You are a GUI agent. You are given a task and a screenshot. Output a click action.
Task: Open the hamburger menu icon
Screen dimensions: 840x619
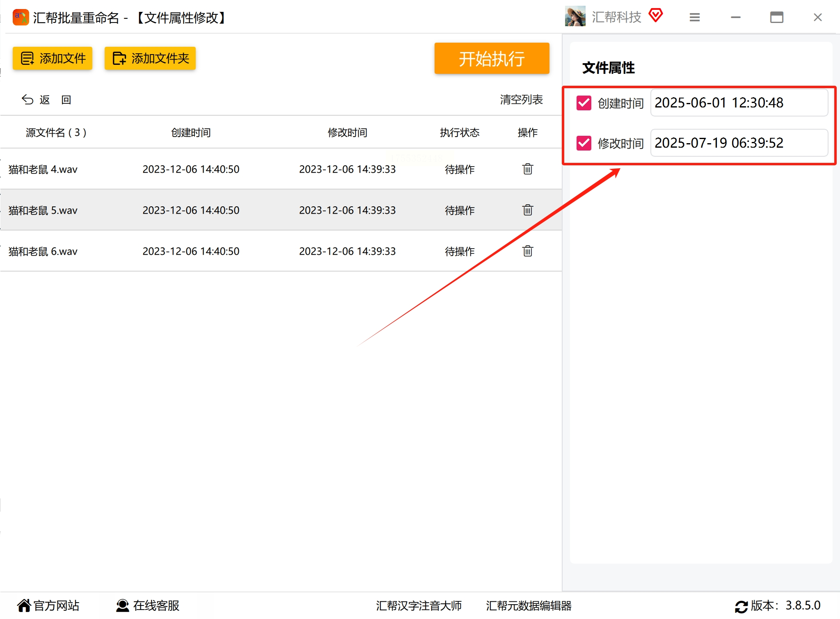694,17
